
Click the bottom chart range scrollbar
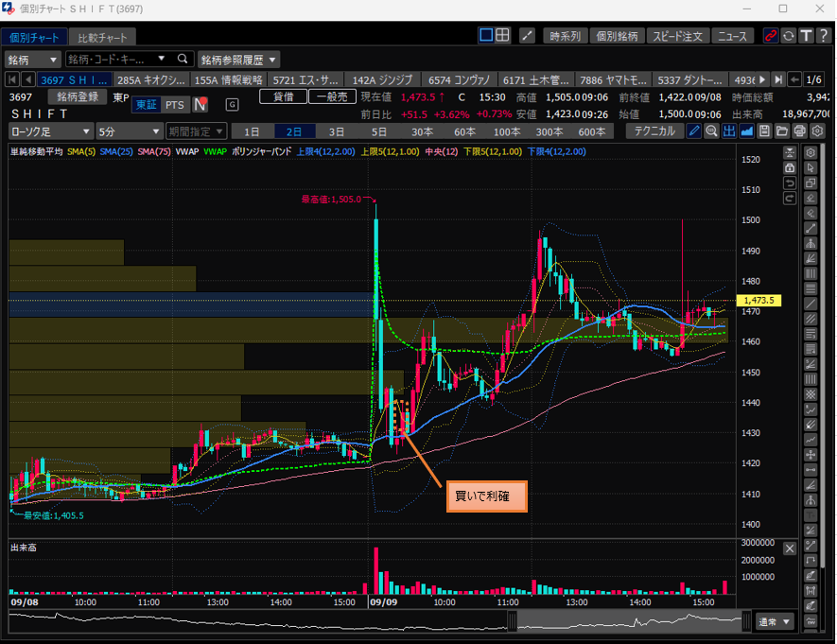click(378, 621)
